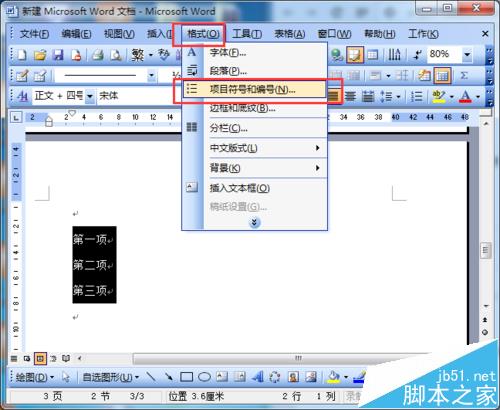The height and width of the screenshot is (410, 500).
Task: Toggle the Print Layout view button
Action: (x=40, y=359)
